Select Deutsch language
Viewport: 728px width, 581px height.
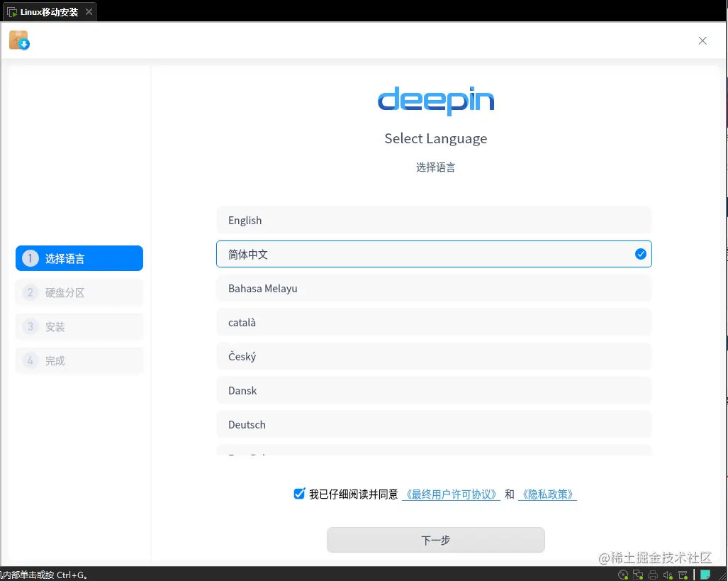pos(434,424)
